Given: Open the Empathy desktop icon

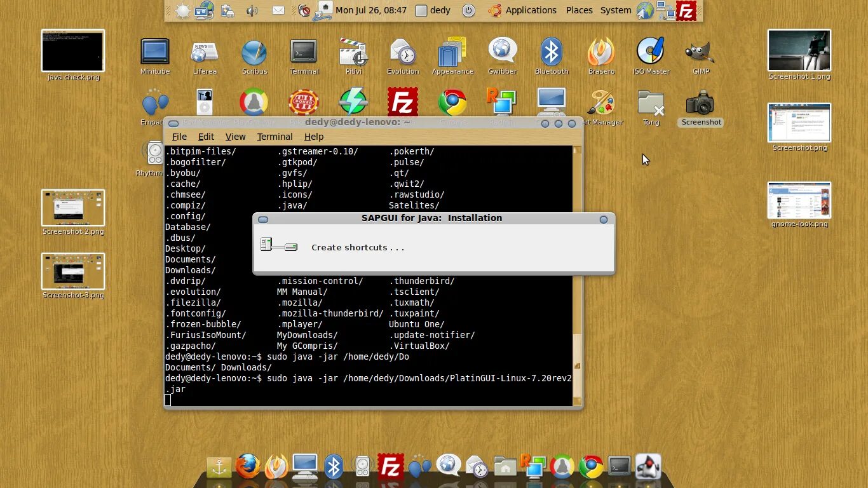Looking at the screenshot, I should point(155,103).
